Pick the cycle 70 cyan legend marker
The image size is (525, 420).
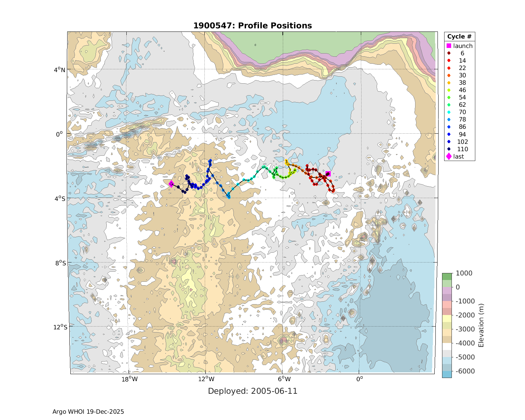(x=449, y=112)
